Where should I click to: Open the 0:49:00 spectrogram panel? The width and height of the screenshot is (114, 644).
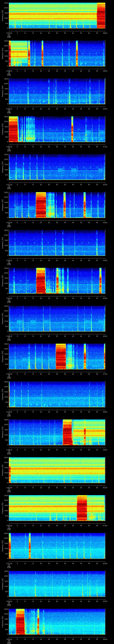(57, 470)
